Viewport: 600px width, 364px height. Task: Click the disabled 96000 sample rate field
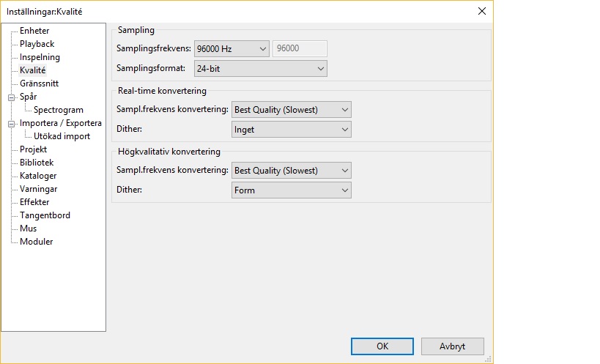pyautogui.click(x=300, y=49)
